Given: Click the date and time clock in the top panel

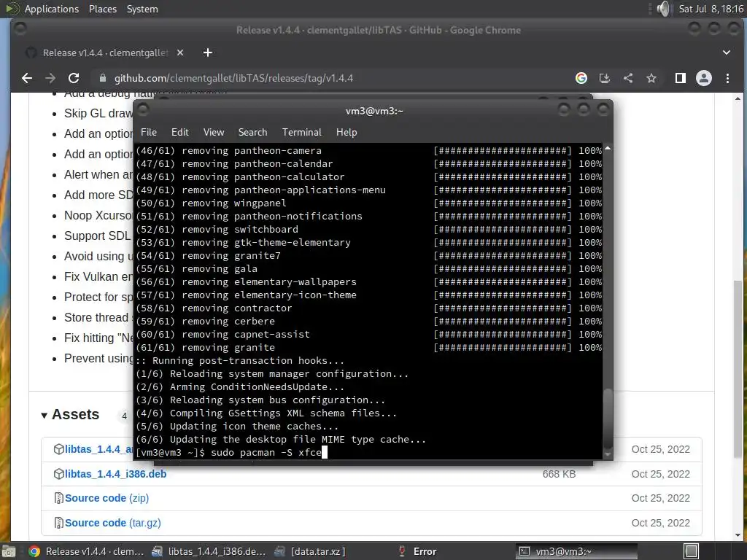Looking at the screenshot, I should [x=711, y=9].
